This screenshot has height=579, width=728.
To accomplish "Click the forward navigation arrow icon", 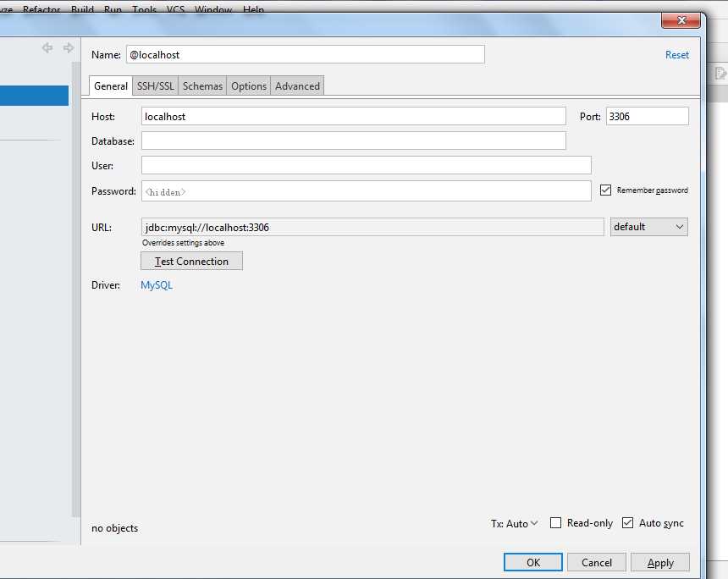I will [x=69, y=47].
